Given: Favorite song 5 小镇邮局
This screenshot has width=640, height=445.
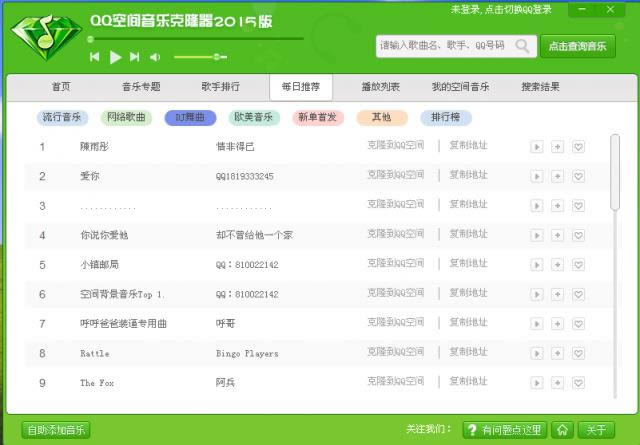Looking at the screenshot, I should click(x=578, y=265).
